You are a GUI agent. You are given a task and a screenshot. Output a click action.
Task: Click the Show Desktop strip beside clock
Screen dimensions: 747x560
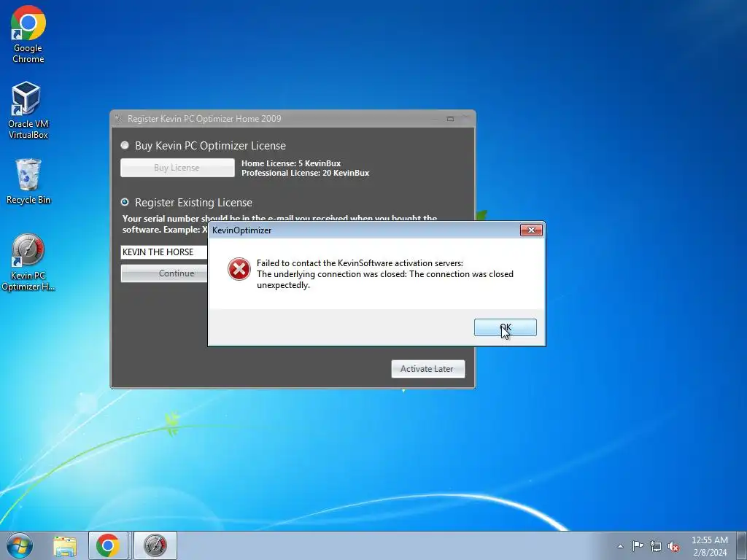point(741,545)
